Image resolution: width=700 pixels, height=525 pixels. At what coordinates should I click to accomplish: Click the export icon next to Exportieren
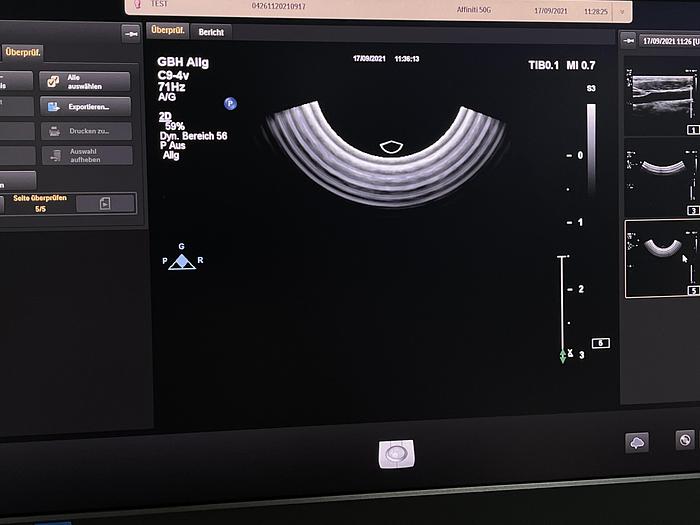(x=54, y=107)
